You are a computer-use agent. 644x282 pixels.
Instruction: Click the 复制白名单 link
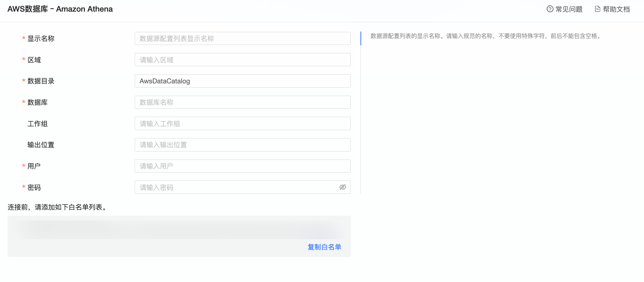coord(325,247)
